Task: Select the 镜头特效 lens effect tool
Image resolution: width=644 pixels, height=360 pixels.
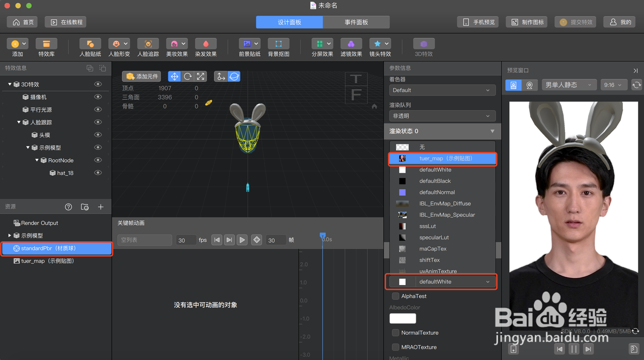Action: pos(380,44)
